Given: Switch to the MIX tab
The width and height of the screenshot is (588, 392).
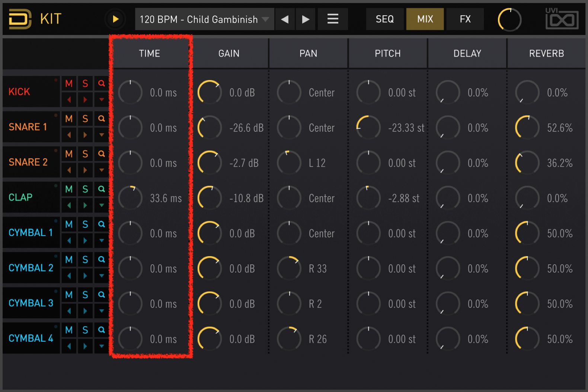Looking at the screenshot, I should (425, 19).
